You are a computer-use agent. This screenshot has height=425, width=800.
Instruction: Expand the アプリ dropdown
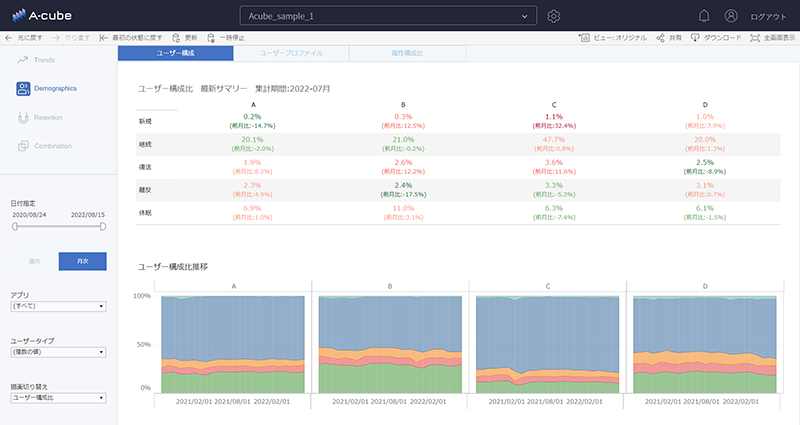click(58, 307)
